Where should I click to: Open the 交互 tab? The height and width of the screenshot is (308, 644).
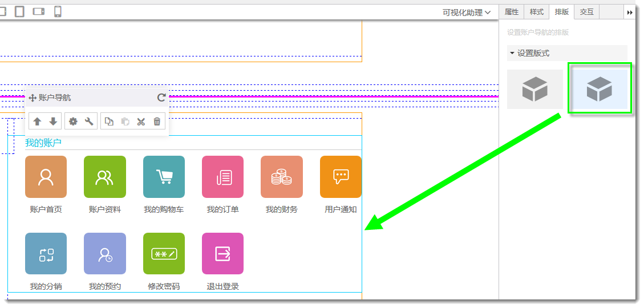coord(586,12)
